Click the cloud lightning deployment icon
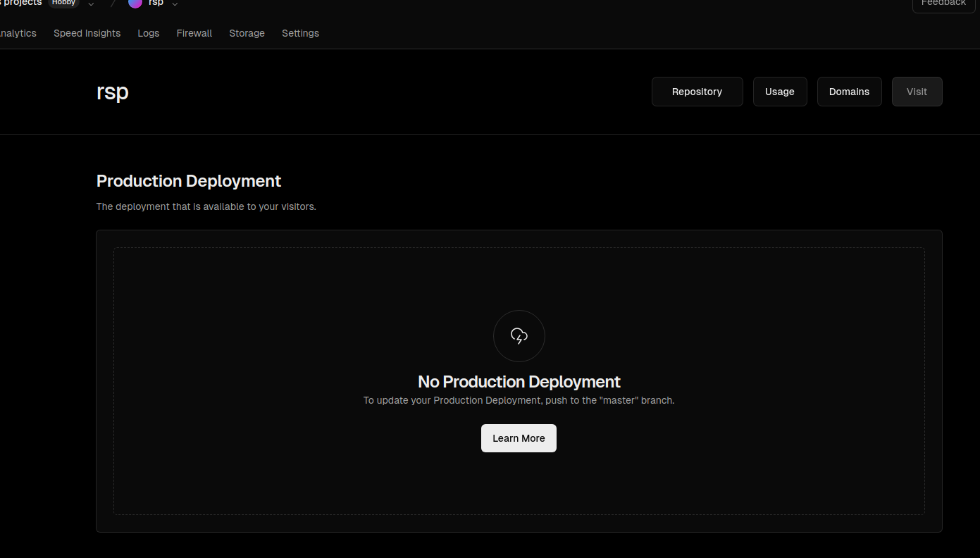This screenshot has width=980, height=558. click(x=519, y=336)
